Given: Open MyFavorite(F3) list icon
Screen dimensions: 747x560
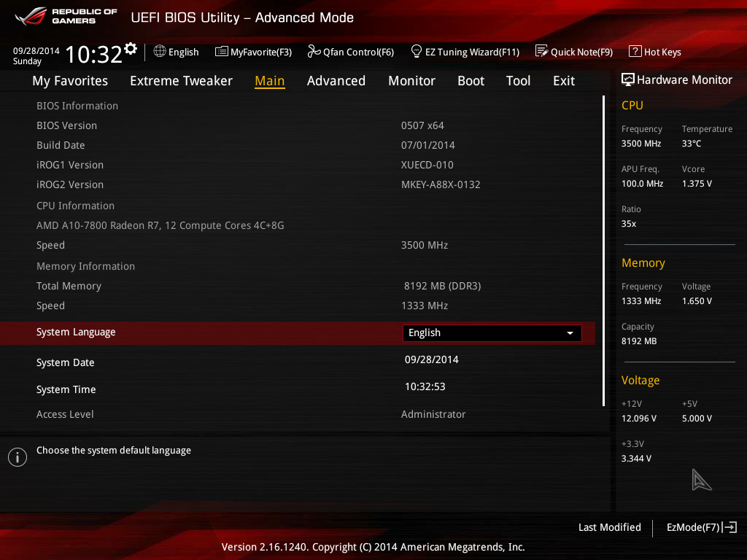Looking at the screenshot, I should [x=222, y=52].
